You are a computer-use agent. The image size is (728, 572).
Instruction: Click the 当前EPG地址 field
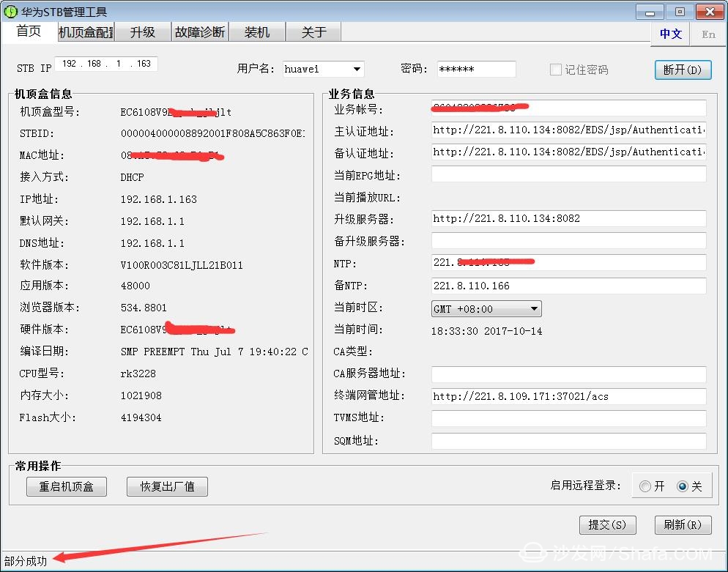(569, 174)
